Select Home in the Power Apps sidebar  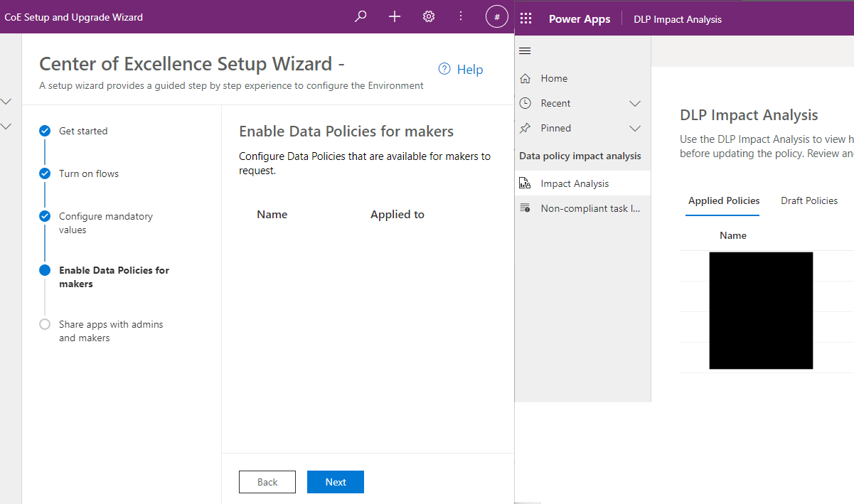pyautogui.click(x=555, y=78)
